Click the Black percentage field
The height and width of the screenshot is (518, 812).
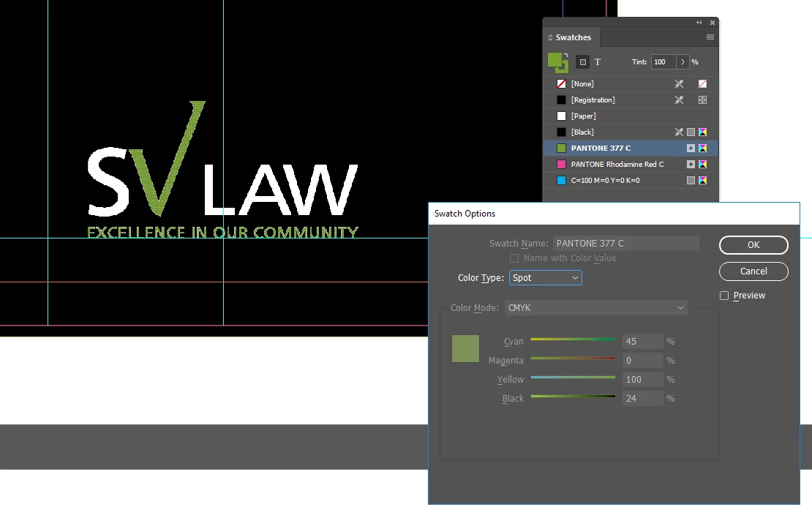pyautogui.click(x=643, y=398)
